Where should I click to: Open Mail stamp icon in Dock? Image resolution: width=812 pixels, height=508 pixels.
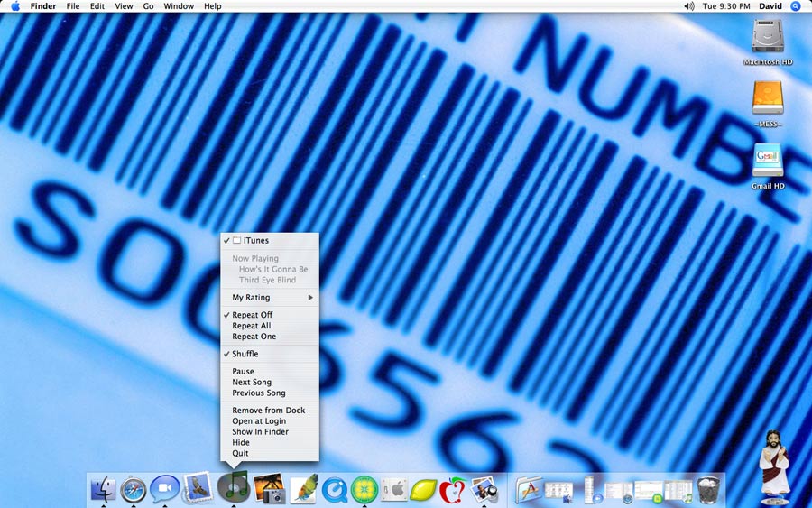tap(198, 488)
